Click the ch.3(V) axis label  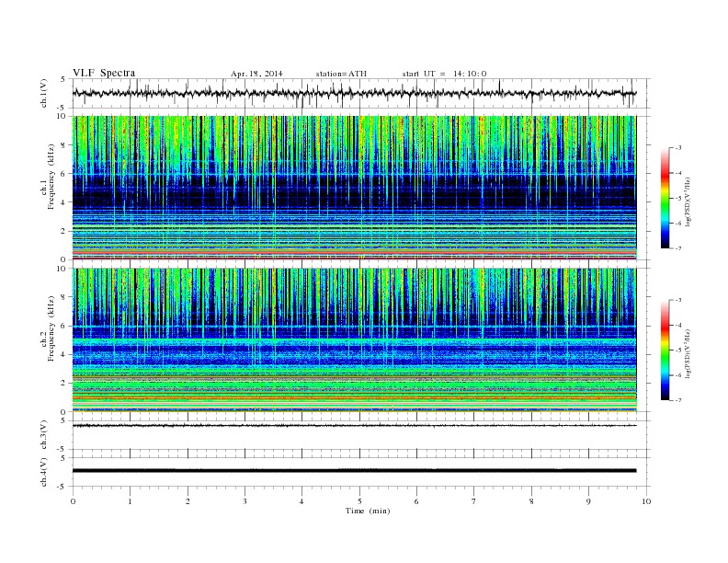[44, 435]
